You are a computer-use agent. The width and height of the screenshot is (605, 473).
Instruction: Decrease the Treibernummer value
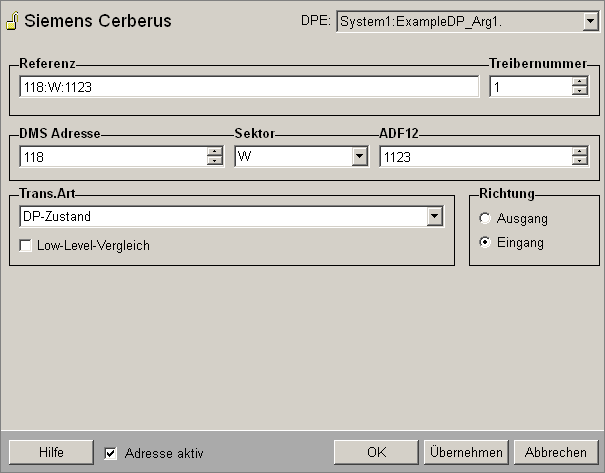579,92
